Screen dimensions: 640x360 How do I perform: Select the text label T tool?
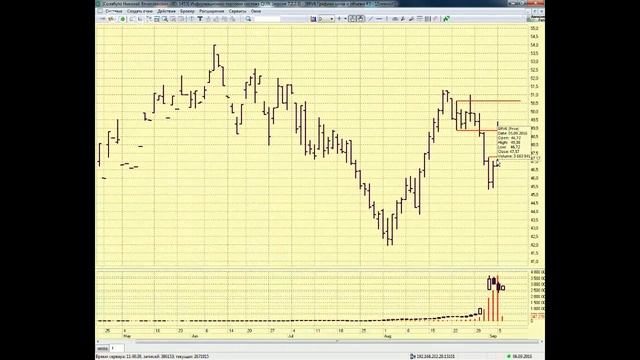tap(200, 19)
